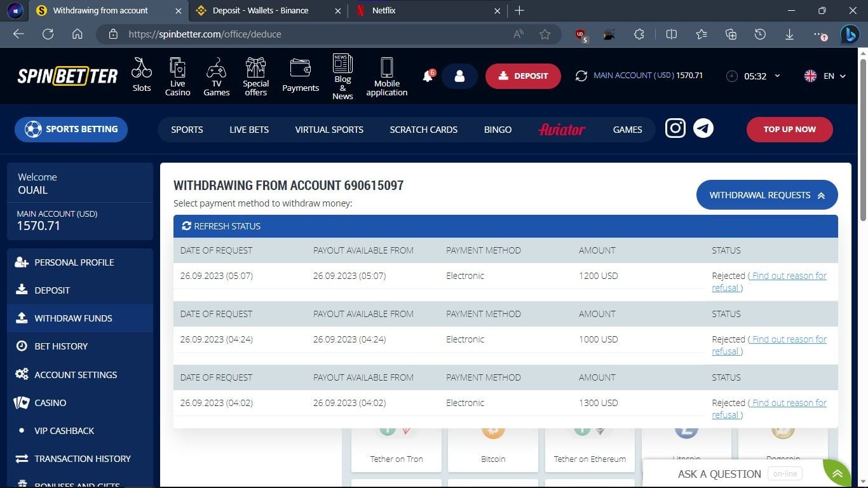The image size is (868, 488).
Task: Open Bet History in sidebar
Action: coord(80,346)
